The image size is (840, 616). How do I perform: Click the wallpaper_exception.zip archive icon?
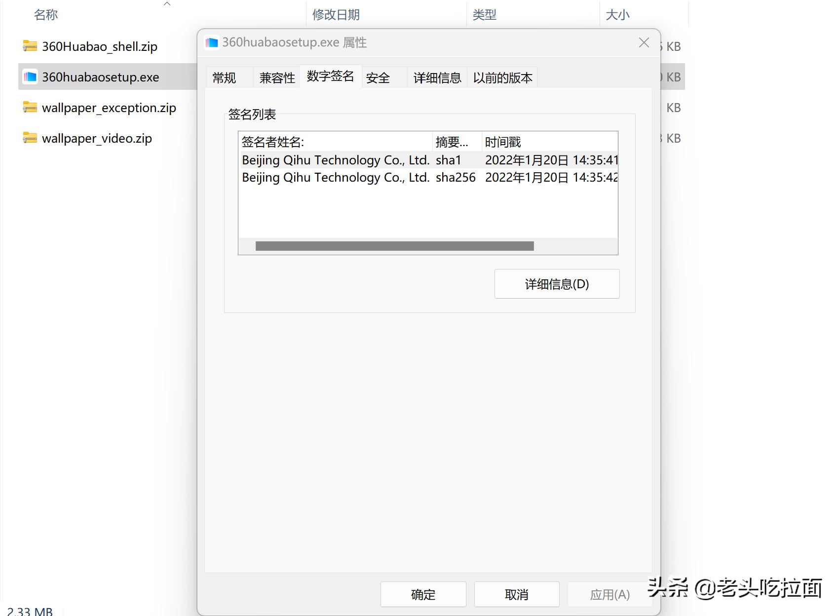pyautogui.click(x=30, y=108)
